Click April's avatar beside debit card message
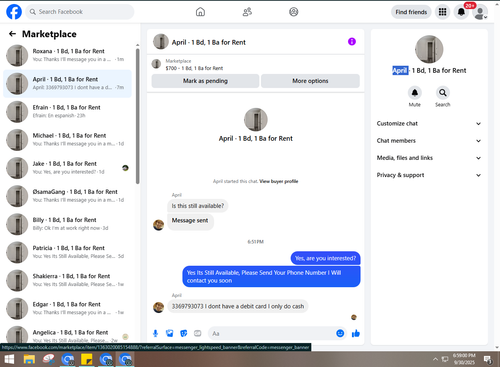Screen dimensions: 500x367 158,307
